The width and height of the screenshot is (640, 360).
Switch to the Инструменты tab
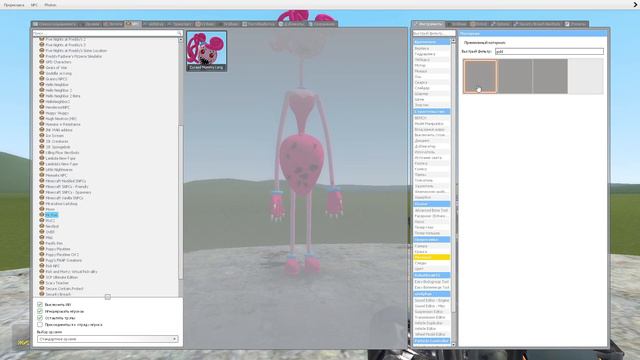[429, 24]
